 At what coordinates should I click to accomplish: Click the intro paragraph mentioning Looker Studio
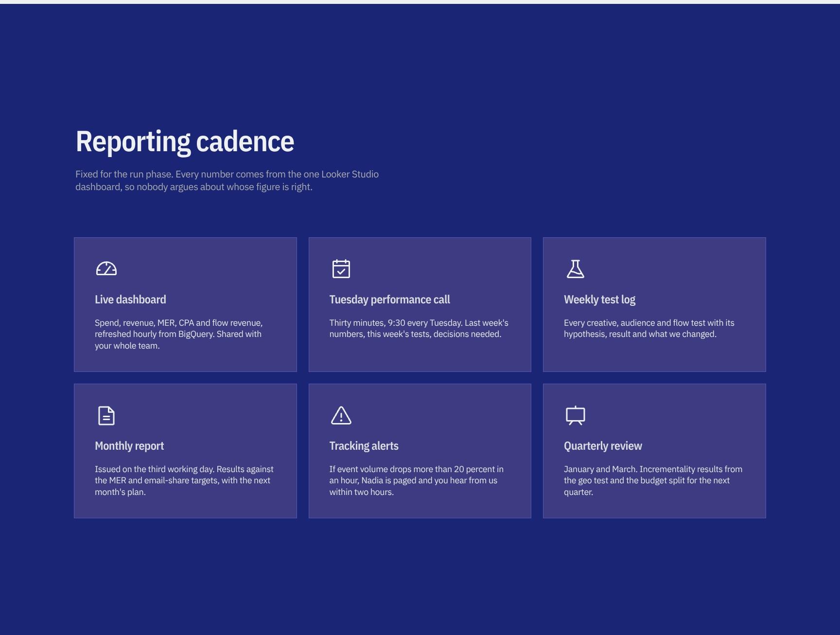coord(227,180)
